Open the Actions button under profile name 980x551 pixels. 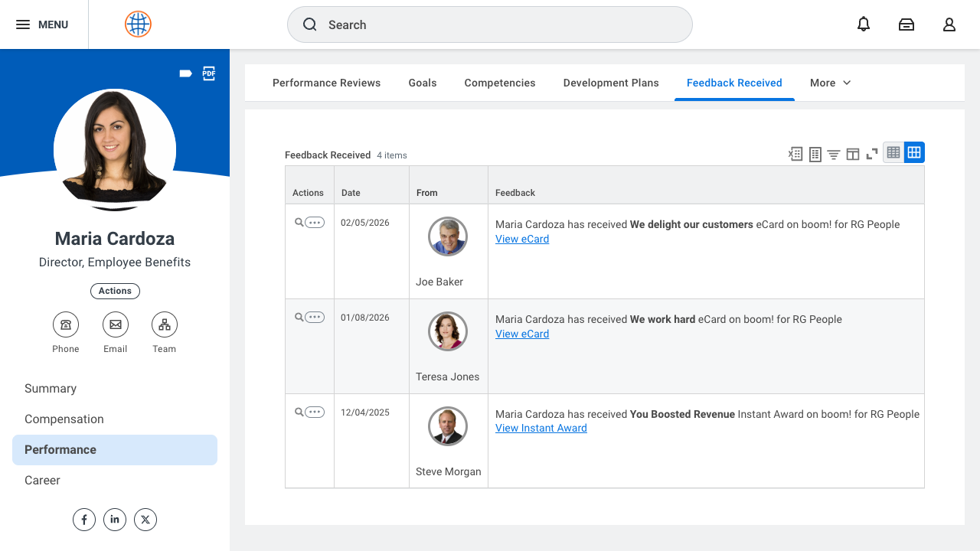pos(115,291)
